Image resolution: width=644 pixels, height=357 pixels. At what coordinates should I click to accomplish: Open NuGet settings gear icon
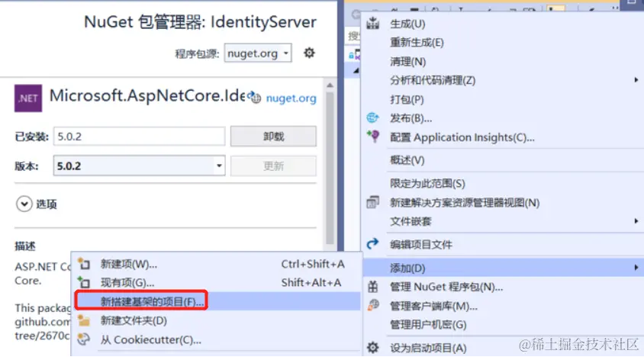(309, 53)
